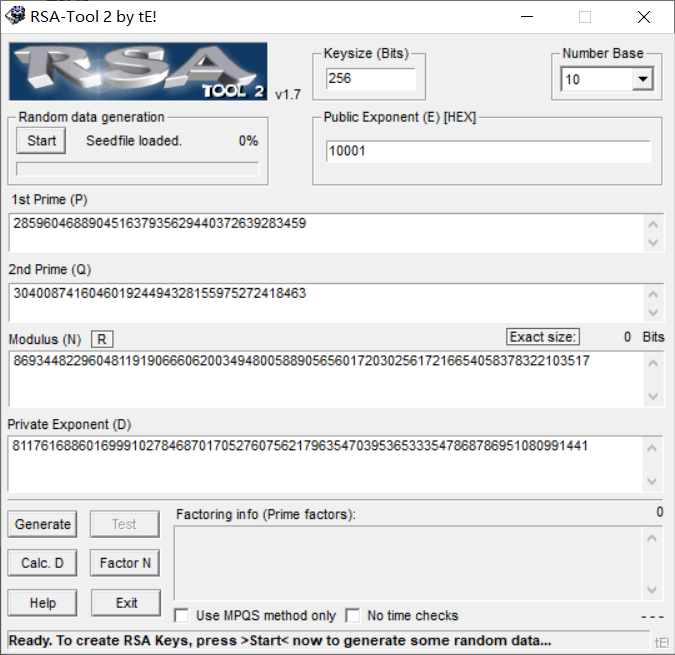The width and height of the screenshot is (675, 655).
Task: Click the R button beside Modulus (N)
Action: (102, 339)
